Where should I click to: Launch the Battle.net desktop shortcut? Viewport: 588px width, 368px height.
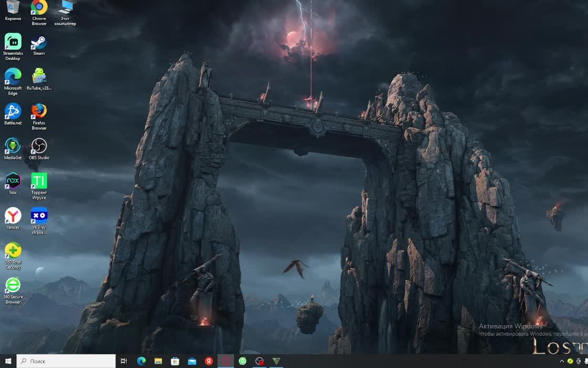(13, 114)
